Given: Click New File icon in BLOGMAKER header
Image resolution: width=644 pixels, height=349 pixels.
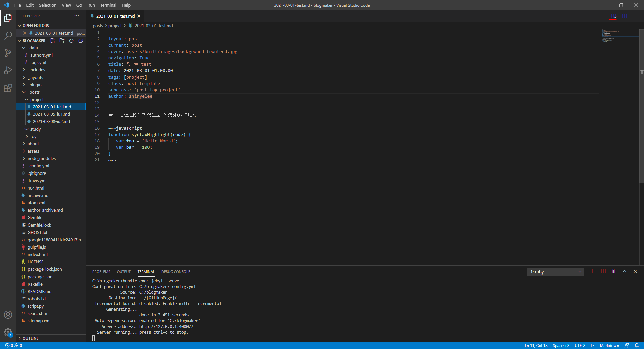Looking at the screenshot, I should 53,41.
